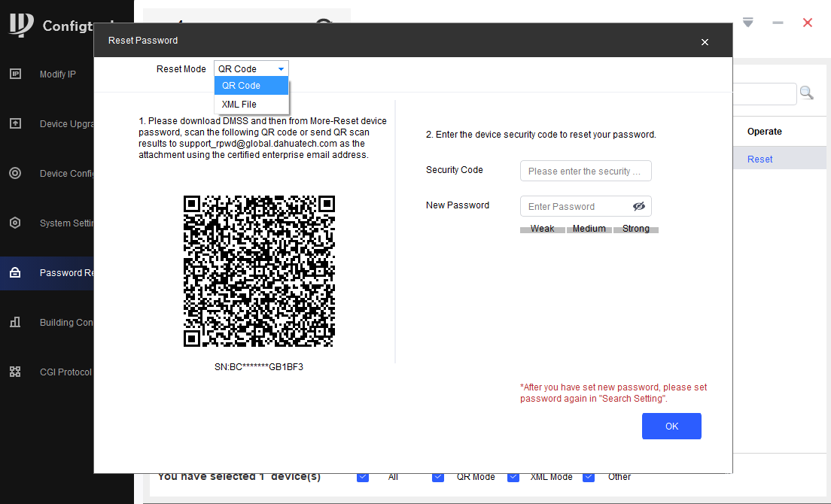Viewport: 831px width, 504px height.
Task: Open the CGI Protocol sidebar icon
Action: pos(15,372)
